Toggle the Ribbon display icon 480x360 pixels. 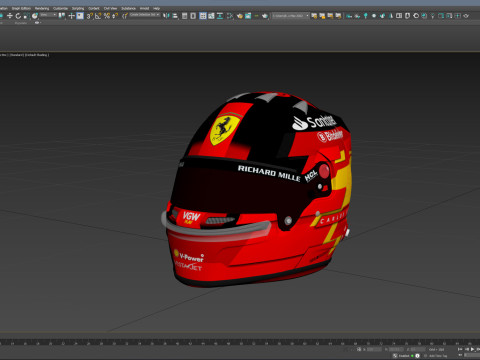tap(203, 16)
